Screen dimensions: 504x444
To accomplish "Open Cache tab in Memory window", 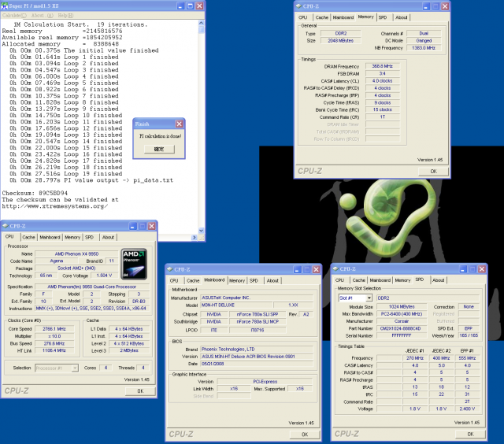I will tap(322, 17).
